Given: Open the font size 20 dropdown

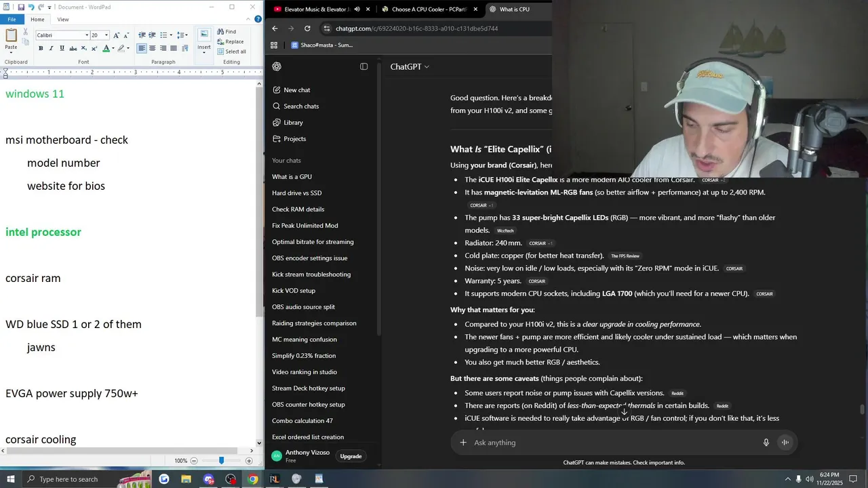Looking at the screenshot, I should [106, 35].
